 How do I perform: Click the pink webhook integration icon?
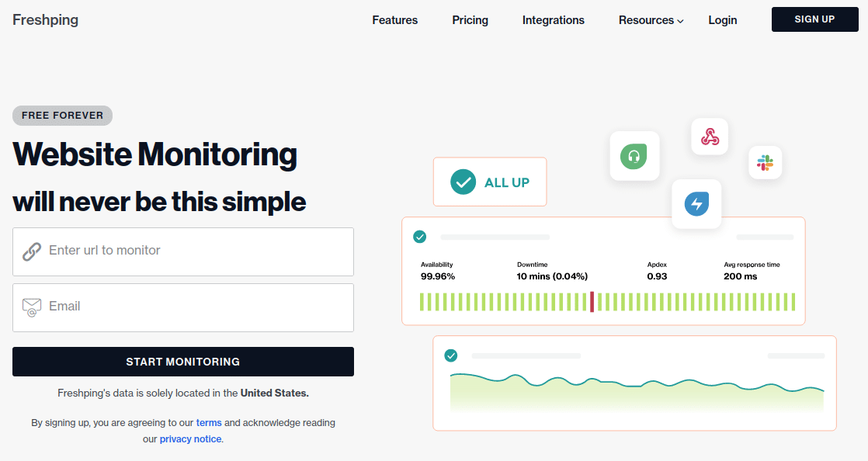[x=710, y=136]
